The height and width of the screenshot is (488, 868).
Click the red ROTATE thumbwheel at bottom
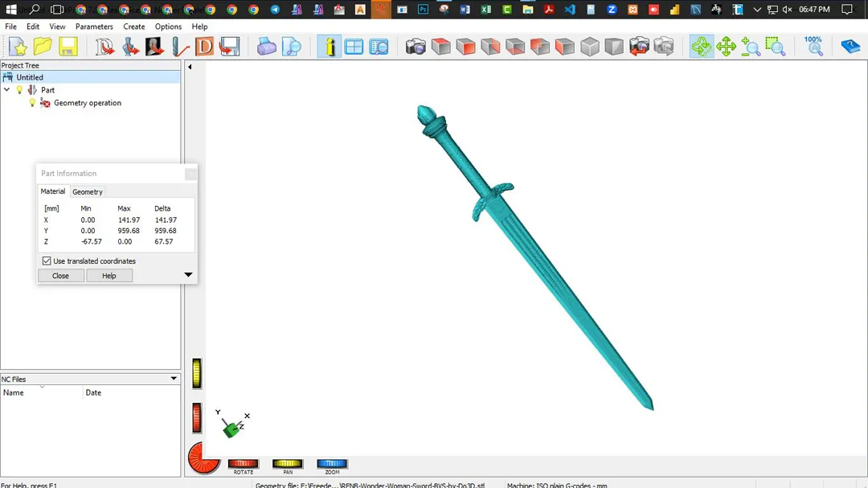(243, 464)
